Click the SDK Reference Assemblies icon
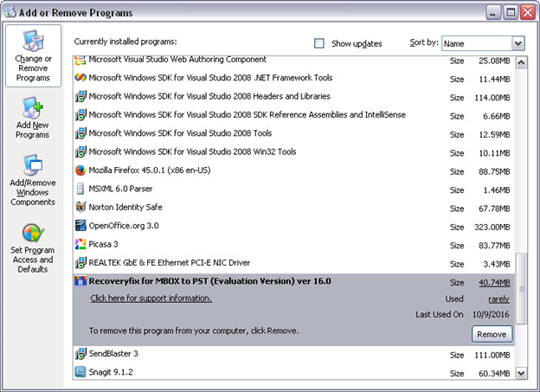Image resolution: width=540 pixels, height=392 pixels. [80, 115]
